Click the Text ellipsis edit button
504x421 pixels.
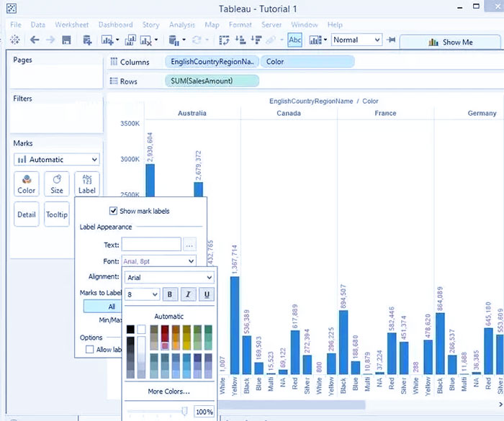coord(189,245)
